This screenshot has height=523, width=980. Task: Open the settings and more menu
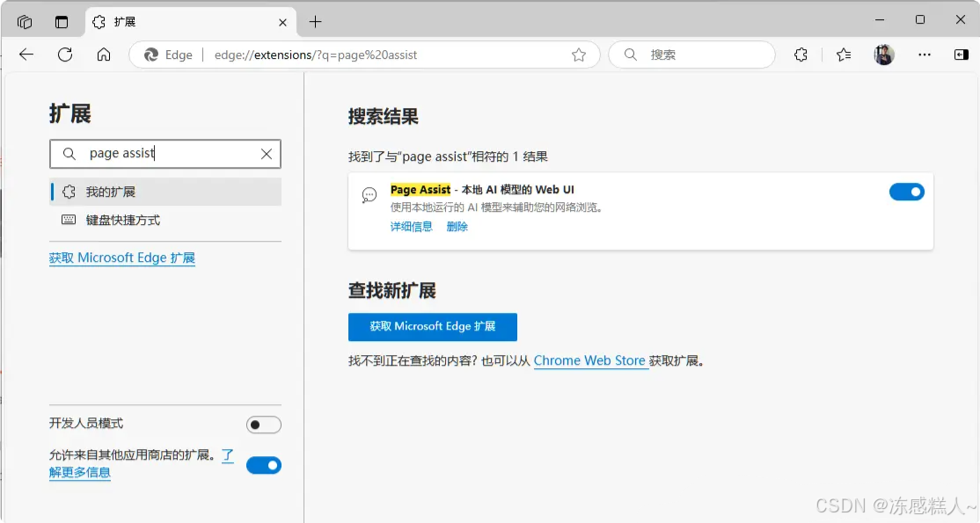point(925,55)
